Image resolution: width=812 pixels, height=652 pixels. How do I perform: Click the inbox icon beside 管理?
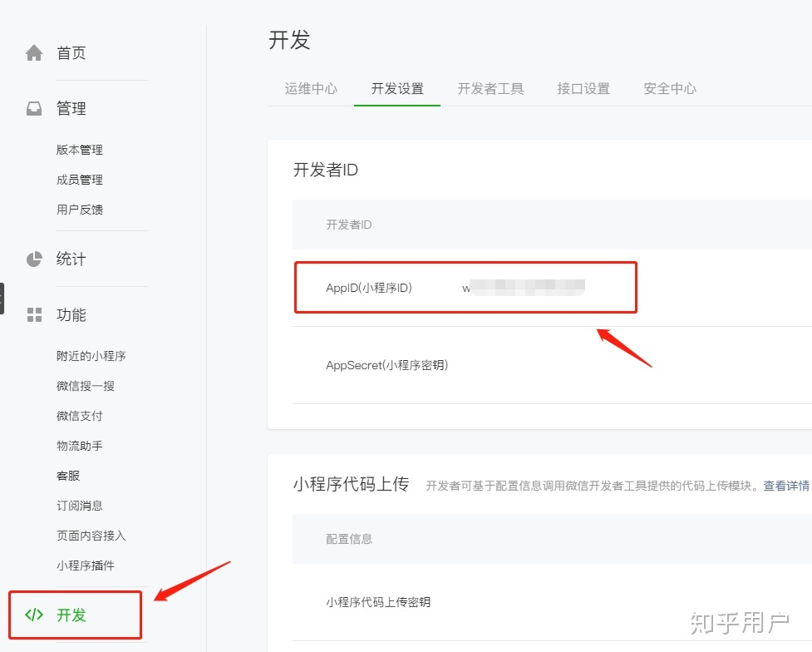click(34, 108)
